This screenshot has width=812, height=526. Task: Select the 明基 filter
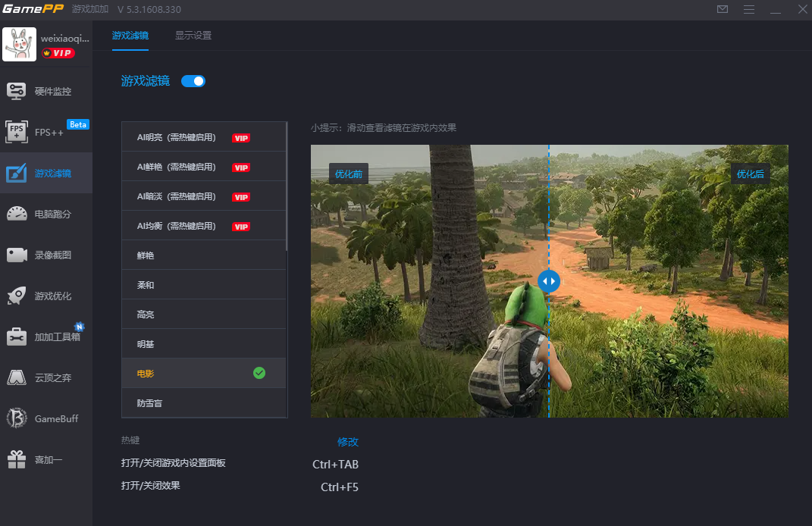click(203, 344)
